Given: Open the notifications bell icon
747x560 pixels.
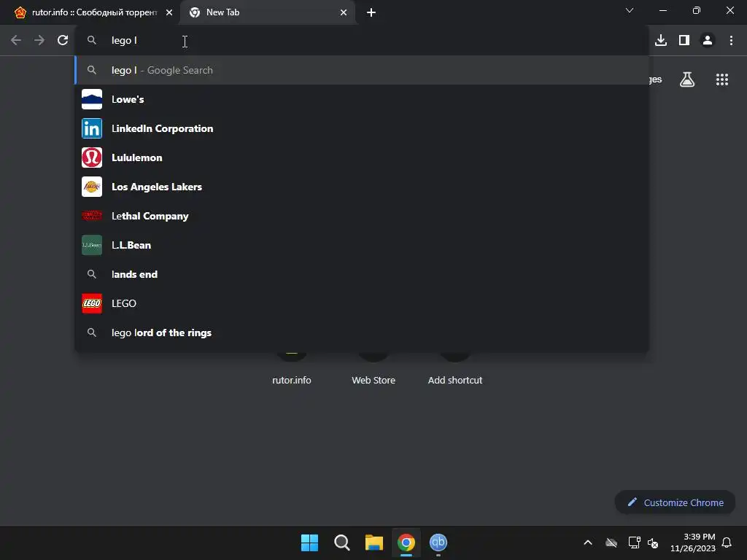Looking at the screenshot, I should click(727, 542).
